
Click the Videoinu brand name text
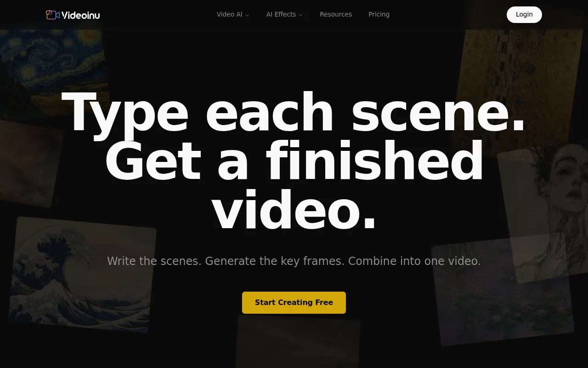[80, 15]
